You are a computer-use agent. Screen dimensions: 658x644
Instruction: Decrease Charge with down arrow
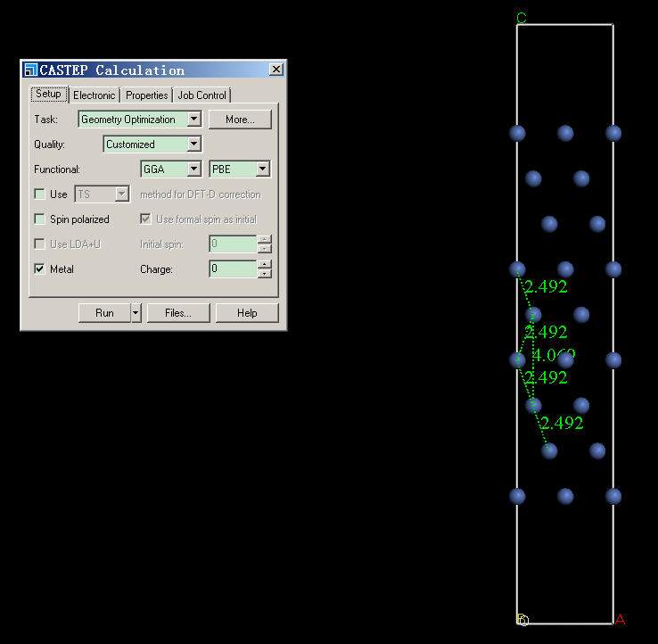[x=265, y=273]
